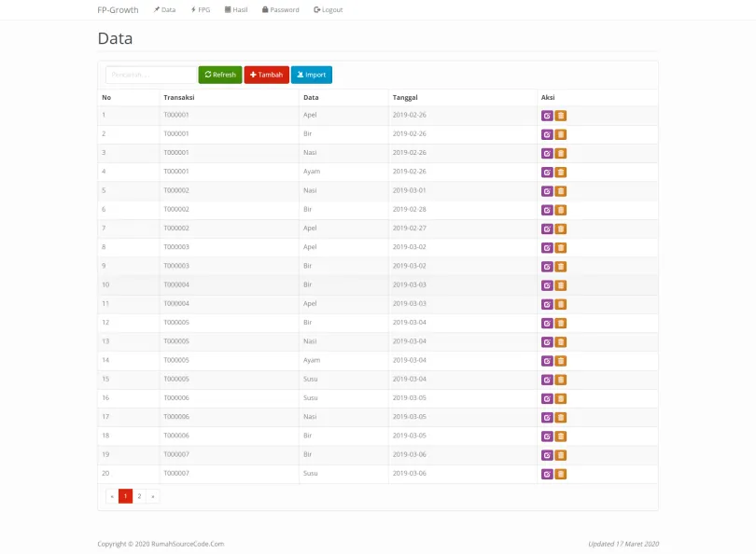This screenshot has width=756, height=554.
Task: Click the trash icon for row 8
Action: pyautogui.click(x=561, y=248)
